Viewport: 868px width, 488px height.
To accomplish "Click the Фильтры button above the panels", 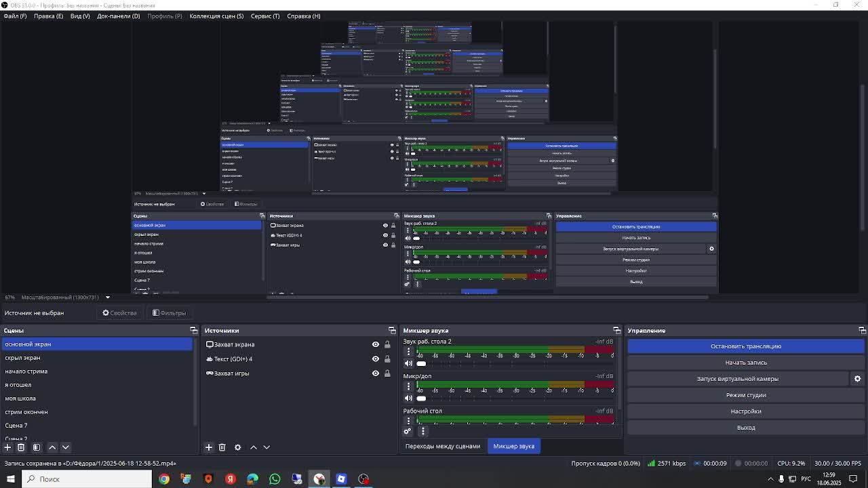I will pos(169,313).
